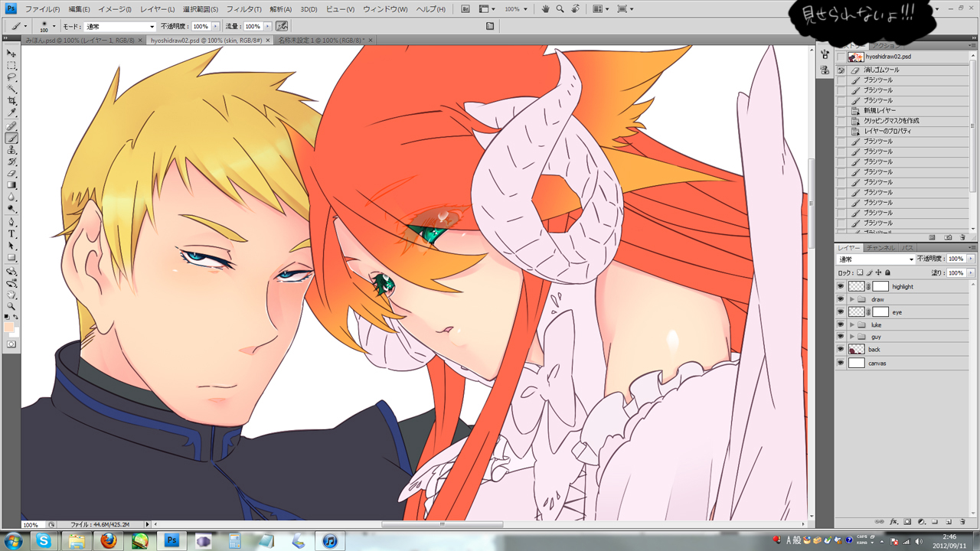This screenshot has height=551, width=980.
Task: Select the Dodge tool
Action: [x=11, y=208]
